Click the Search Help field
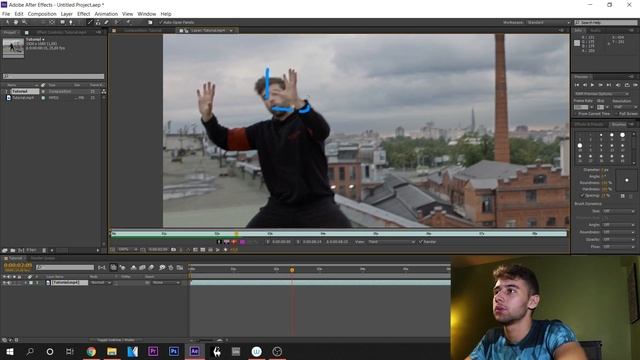 [x=606, y=22]
